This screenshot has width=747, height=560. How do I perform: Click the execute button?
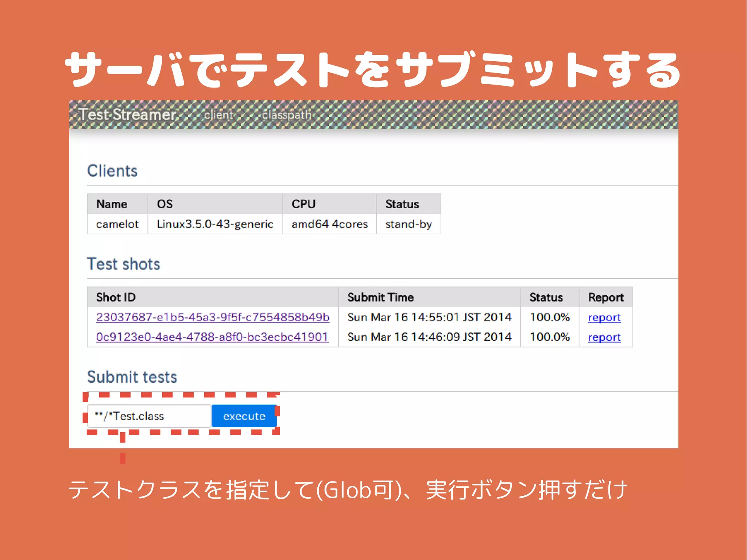click(x=244, y=416)
